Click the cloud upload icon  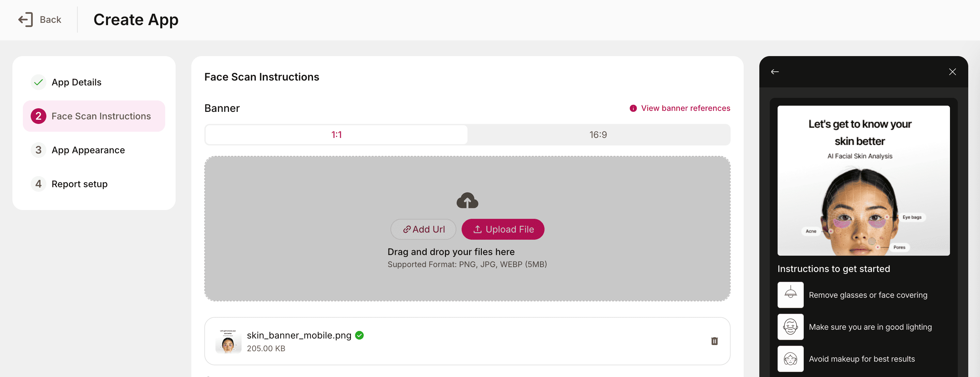point(467,200)
